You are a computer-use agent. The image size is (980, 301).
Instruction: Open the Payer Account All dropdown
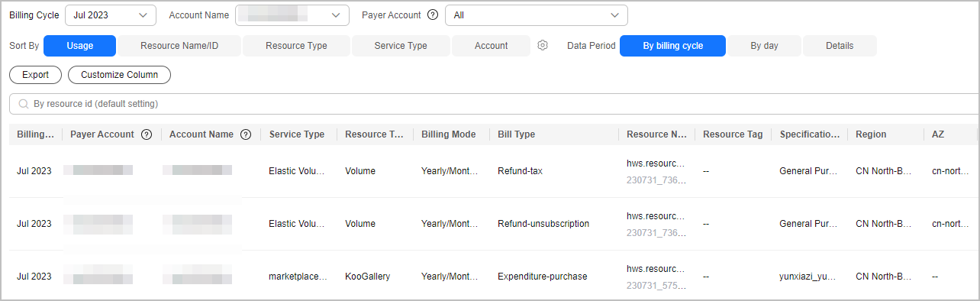click(537, 15)
